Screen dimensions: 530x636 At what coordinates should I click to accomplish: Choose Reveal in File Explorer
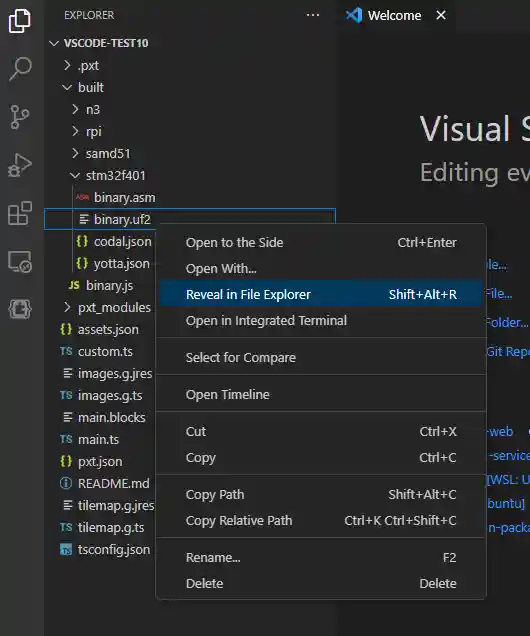(x=321, y=294)
